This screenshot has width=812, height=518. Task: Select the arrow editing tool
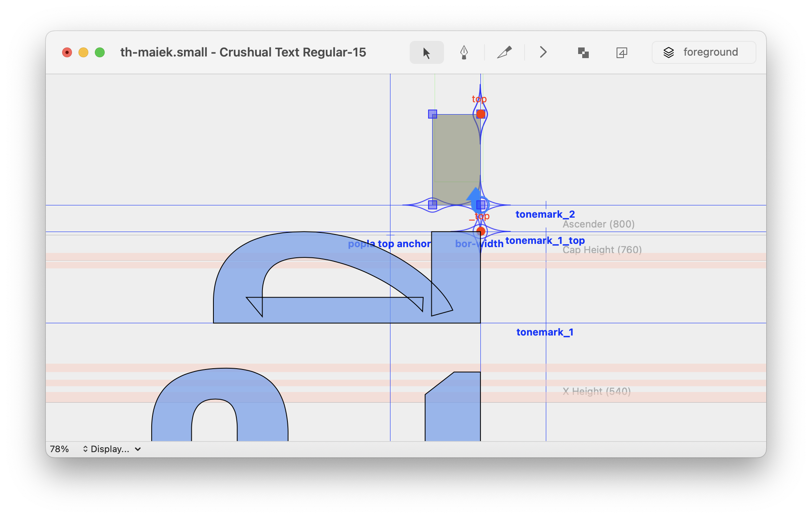pos(426,52)
